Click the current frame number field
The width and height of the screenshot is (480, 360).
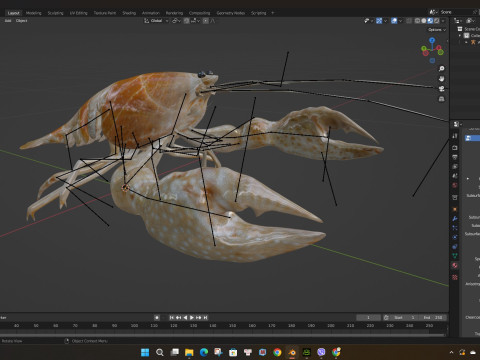point(368,317)
